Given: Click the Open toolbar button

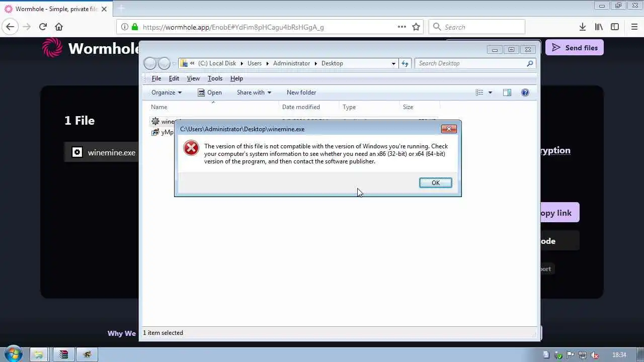Looking at the screenshot, I should (210, 93).
